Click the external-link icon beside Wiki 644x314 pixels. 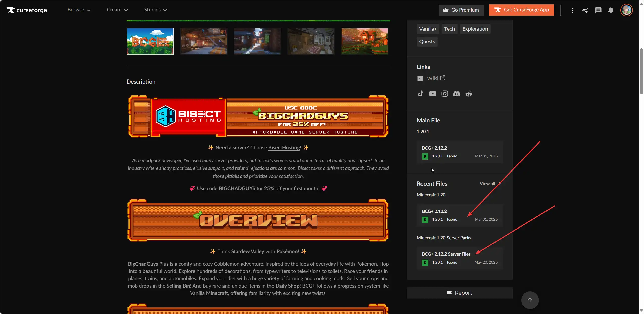click(x=443, y=78)
